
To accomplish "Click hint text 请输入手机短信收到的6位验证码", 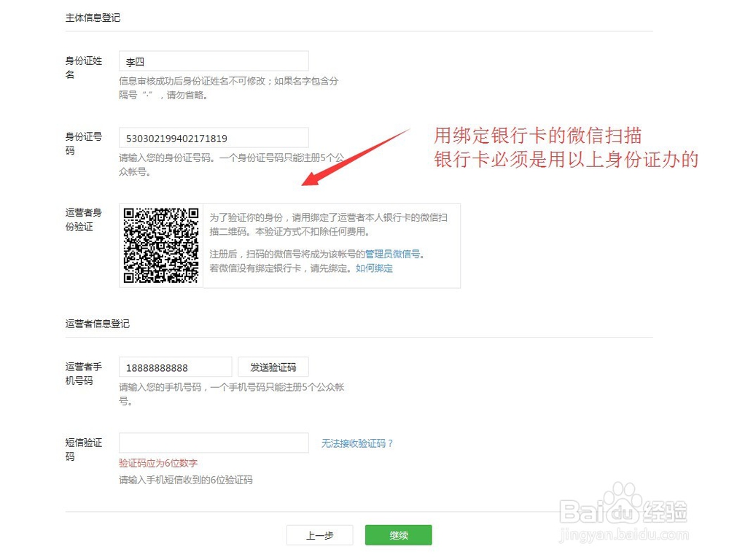I will [x=186, y=480].
